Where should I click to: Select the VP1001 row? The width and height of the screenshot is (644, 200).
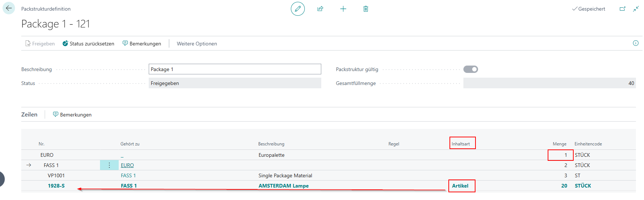[328, 175]
